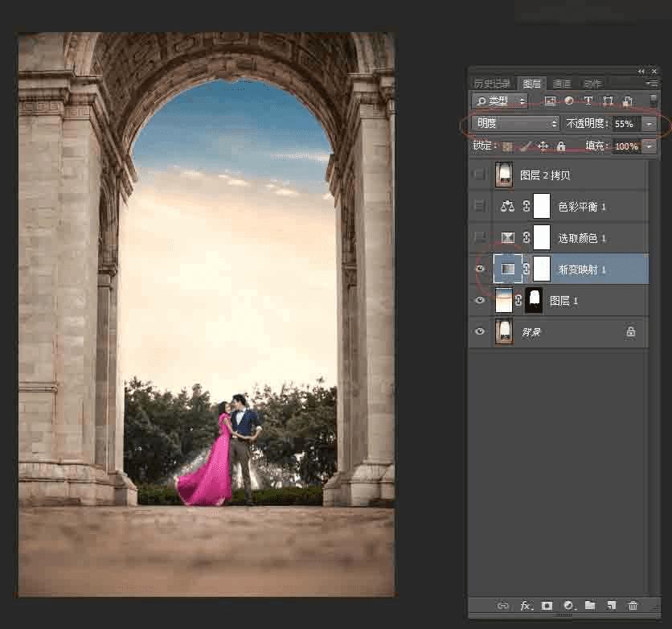The width and height of the screenshot is (672, 629).
Task: Create a new layer group folder
Action: [590, 606]
